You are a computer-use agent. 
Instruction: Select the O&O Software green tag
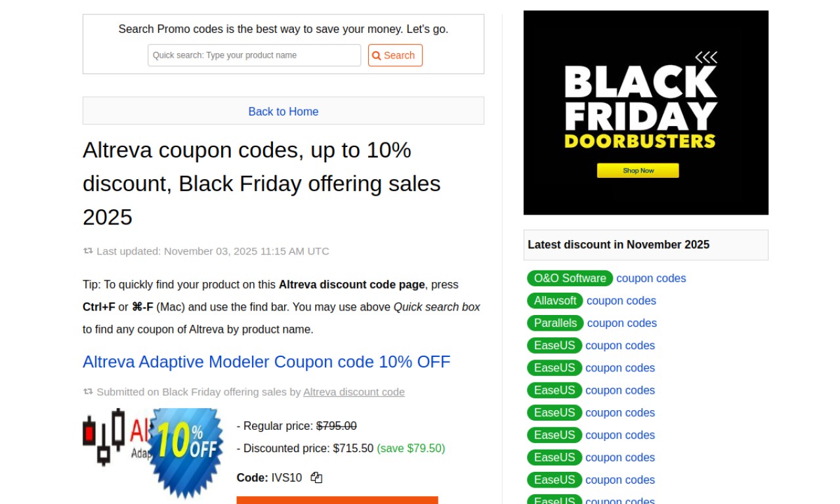coord(570,278)
